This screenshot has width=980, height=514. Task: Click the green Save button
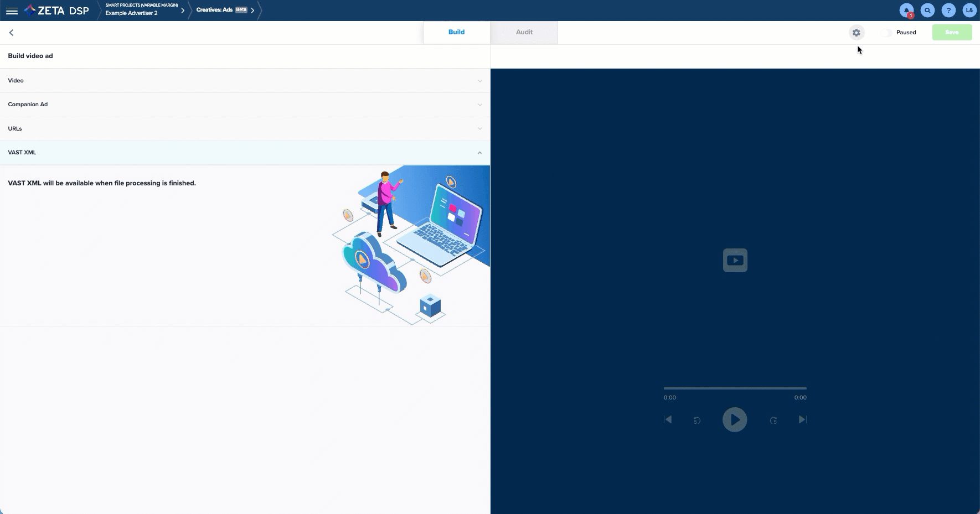[952, 33]
